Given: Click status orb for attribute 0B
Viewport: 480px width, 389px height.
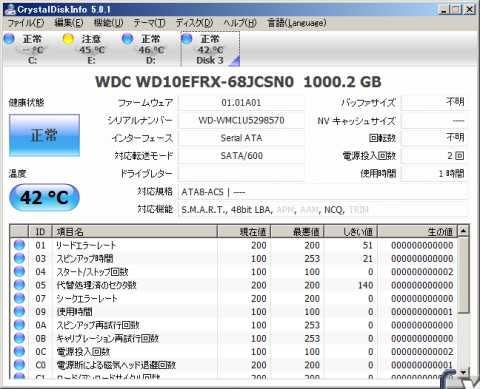Looking at the screenshot, I should click(x=19, y=338).
